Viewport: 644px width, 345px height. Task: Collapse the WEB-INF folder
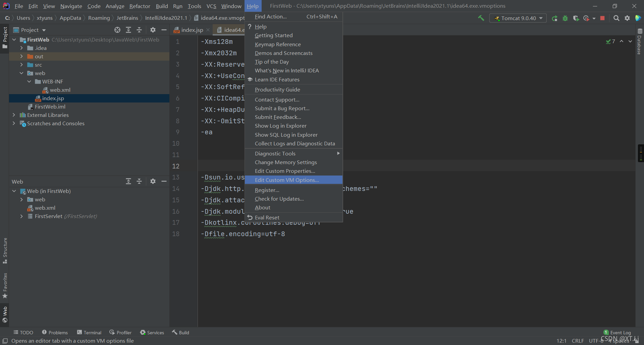[x=29, y=81]
